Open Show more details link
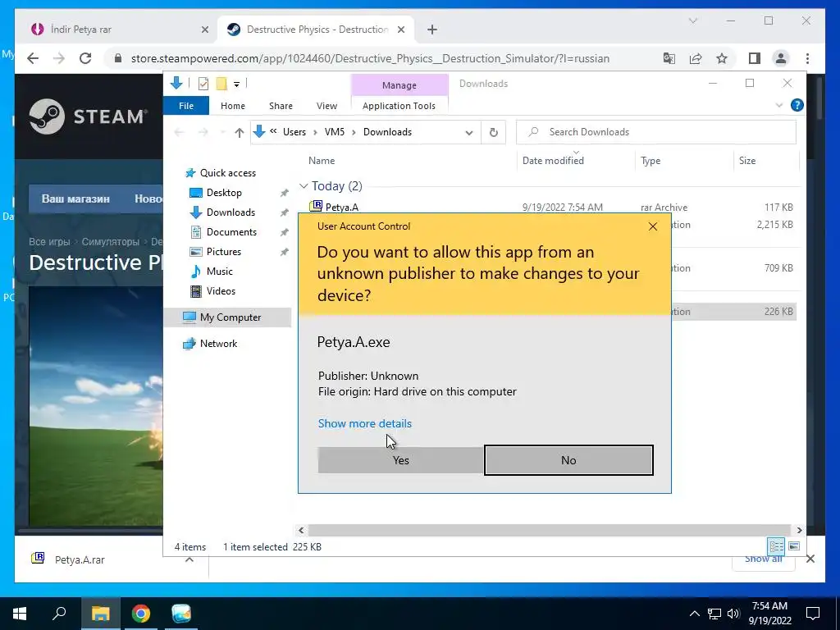 coord(365,423)
